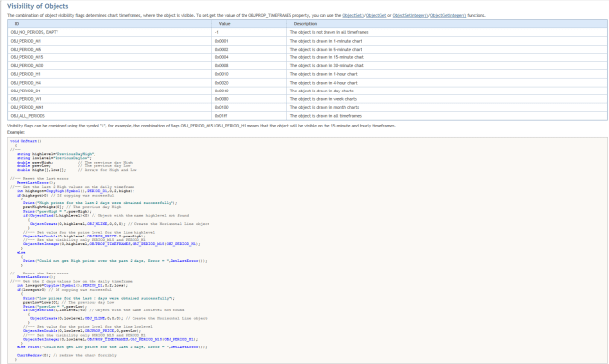Click the 'Example:' label above the code

pyautogui.click(x=16, y=132)
